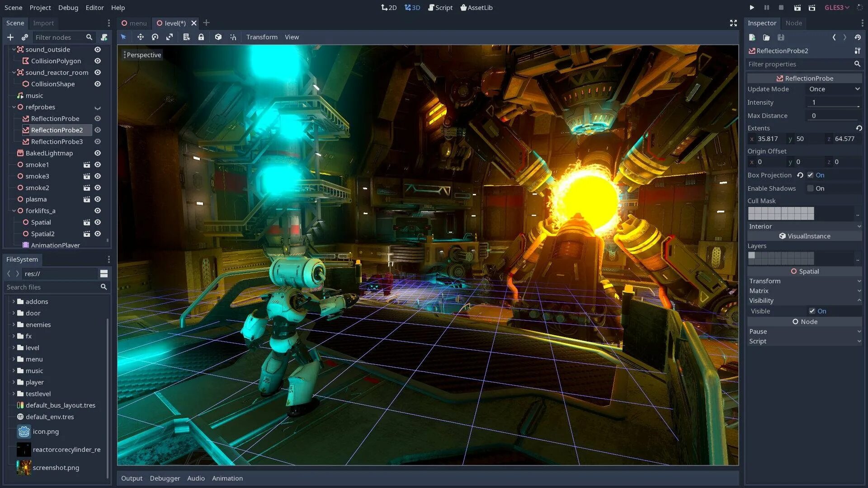Expand the forklifts_a tree node
The height and width of the screenshot is (488, 868).
(x=14, y=210)
